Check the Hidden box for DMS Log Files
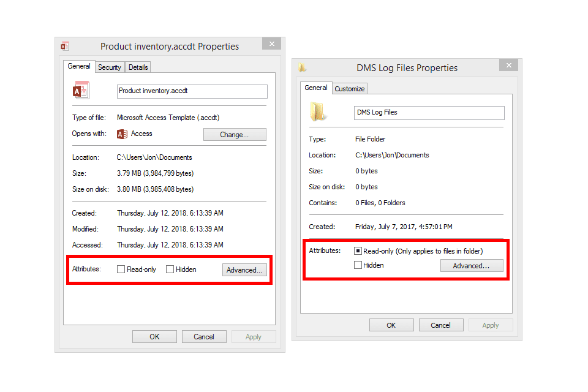 tap(358, 265)
